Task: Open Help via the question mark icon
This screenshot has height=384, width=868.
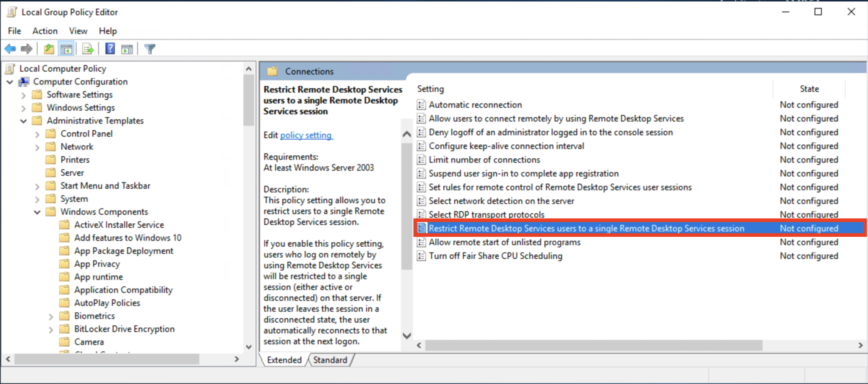Action: 109,48
